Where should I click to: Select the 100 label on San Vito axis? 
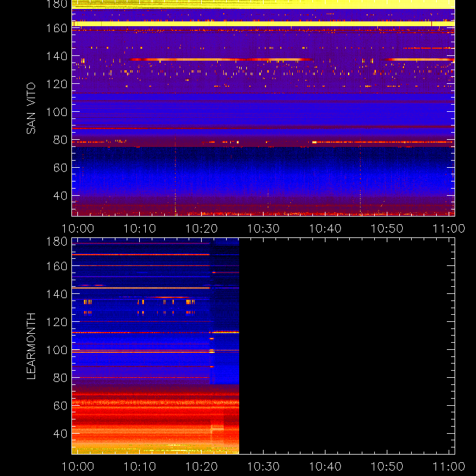[x=57, y=112]
